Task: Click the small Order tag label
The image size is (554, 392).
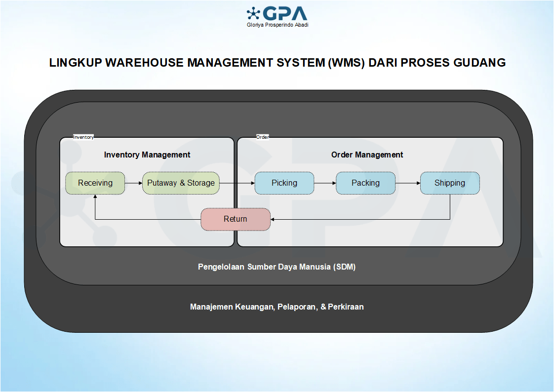Action: [263, 137]
